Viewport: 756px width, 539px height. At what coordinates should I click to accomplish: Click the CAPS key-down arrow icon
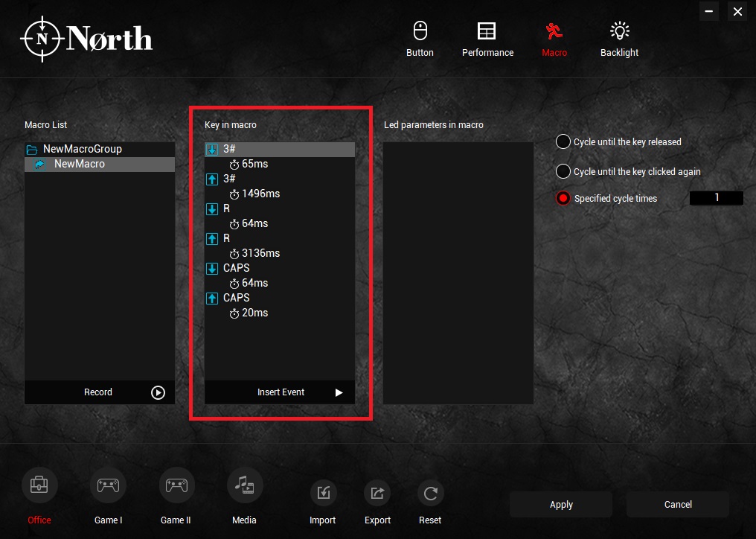[212, 269]
